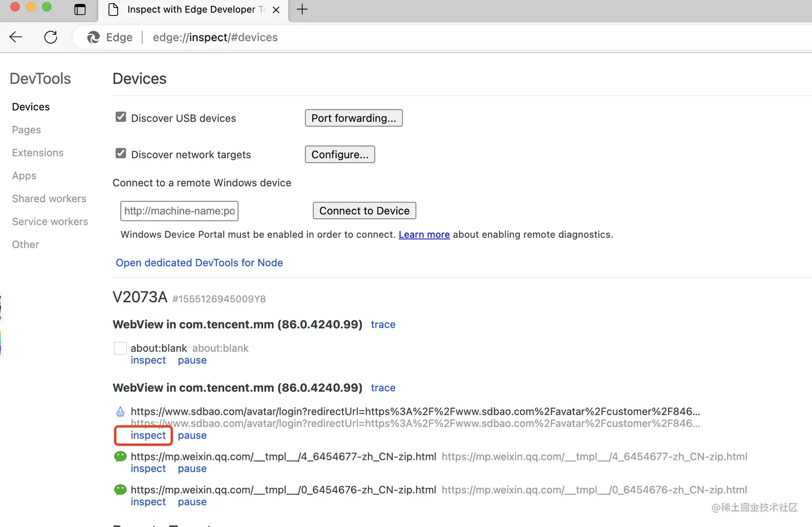
Task: Open the Apps sidebar section
Action: 24,176
